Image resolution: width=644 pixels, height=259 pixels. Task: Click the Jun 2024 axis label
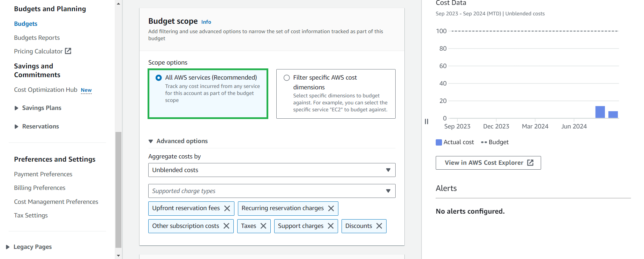(574, 126)
